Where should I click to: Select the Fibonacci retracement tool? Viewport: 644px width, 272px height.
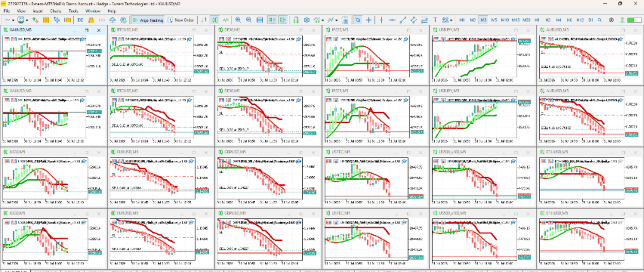[x=424, y=20]
